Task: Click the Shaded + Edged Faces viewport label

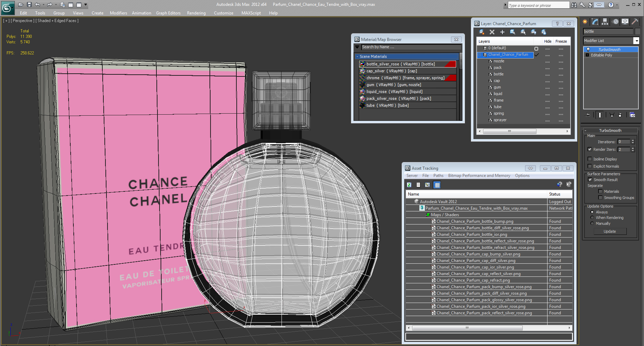Action: [x=57, y=21]
